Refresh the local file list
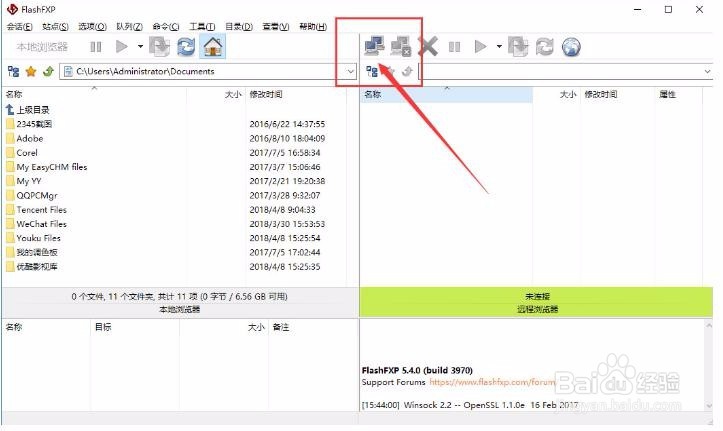The image size is (723, 431). pos(186,47)
